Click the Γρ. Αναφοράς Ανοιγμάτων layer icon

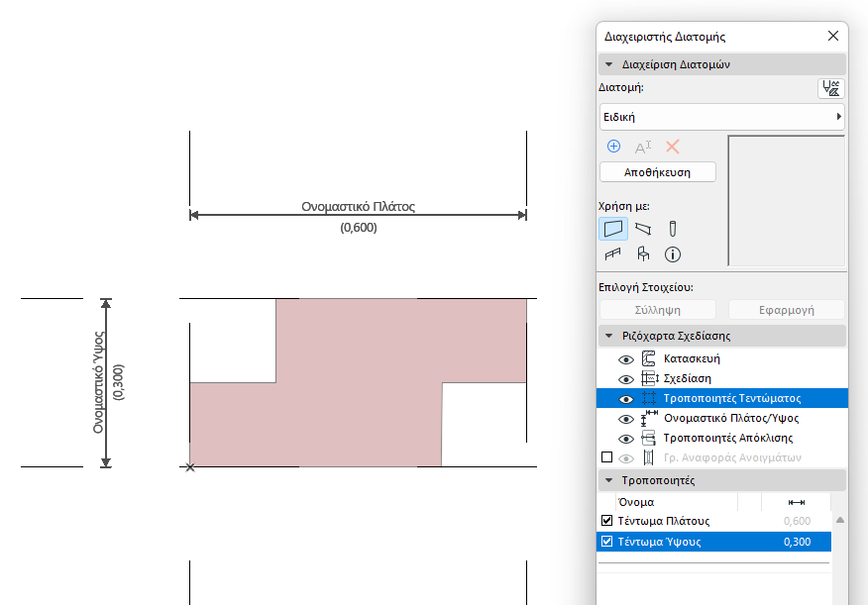[x=649, y=457]
